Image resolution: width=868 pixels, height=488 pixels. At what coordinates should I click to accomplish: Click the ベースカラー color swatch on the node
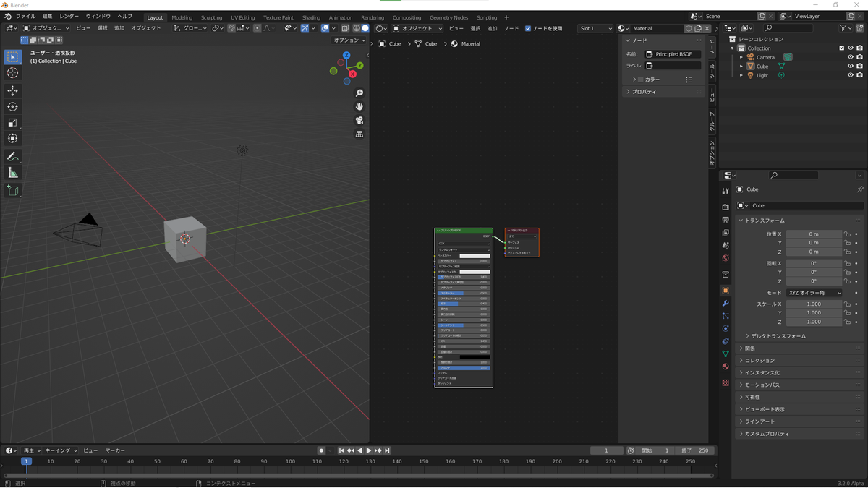tap(475, 256)
